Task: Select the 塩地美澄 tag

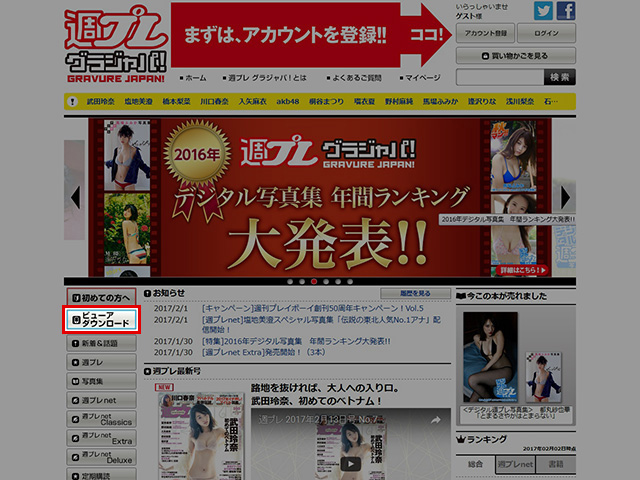Action: tap(138, 101)
